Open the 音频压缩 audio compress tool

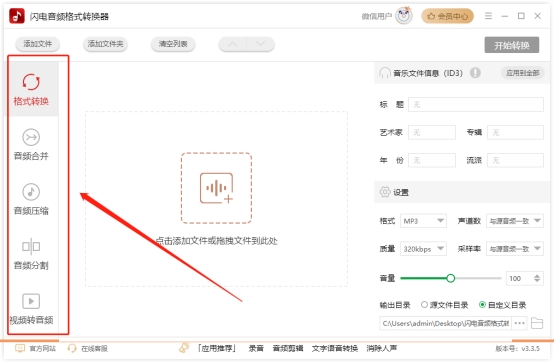point(31,200)
